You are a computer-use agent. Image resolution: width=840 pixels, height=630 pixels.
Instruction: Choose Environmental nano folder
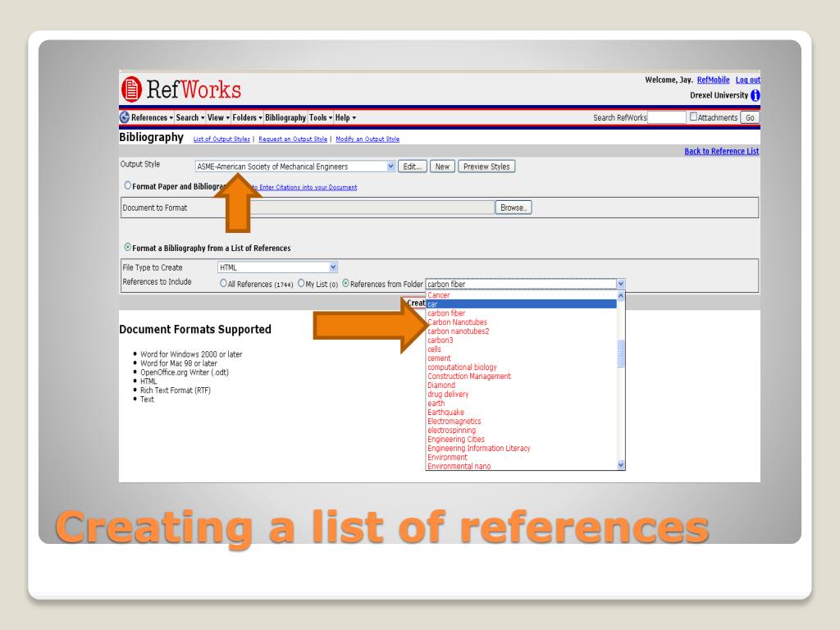tap(521, 467)
